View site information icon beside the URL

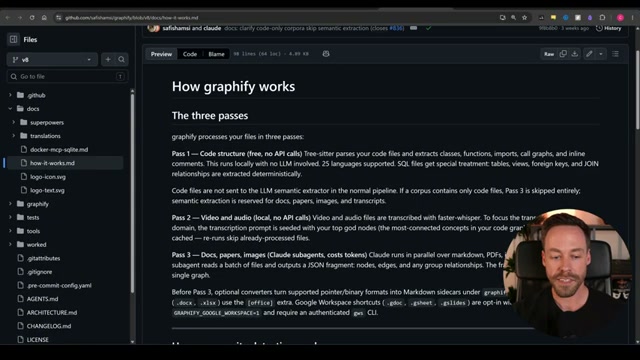59,18
